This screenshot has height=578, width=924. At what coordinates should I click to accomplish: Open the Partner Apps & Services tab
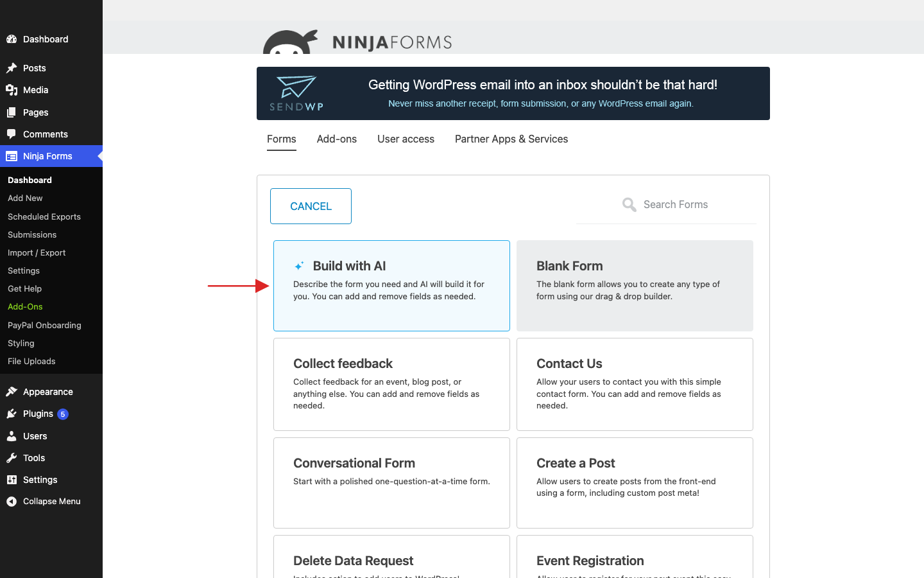click(x=511, y=139)
